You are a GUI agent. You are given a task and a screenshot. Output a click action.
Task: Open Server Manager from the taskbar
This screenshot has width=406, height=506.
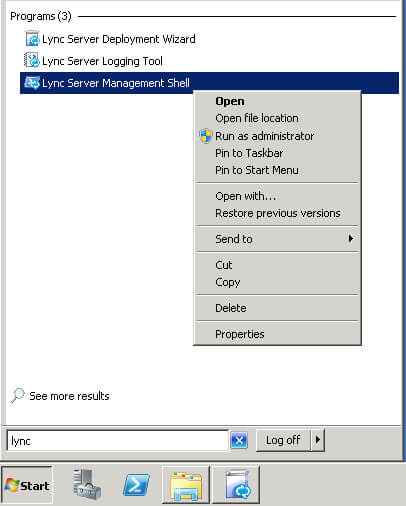click(87, 485)
